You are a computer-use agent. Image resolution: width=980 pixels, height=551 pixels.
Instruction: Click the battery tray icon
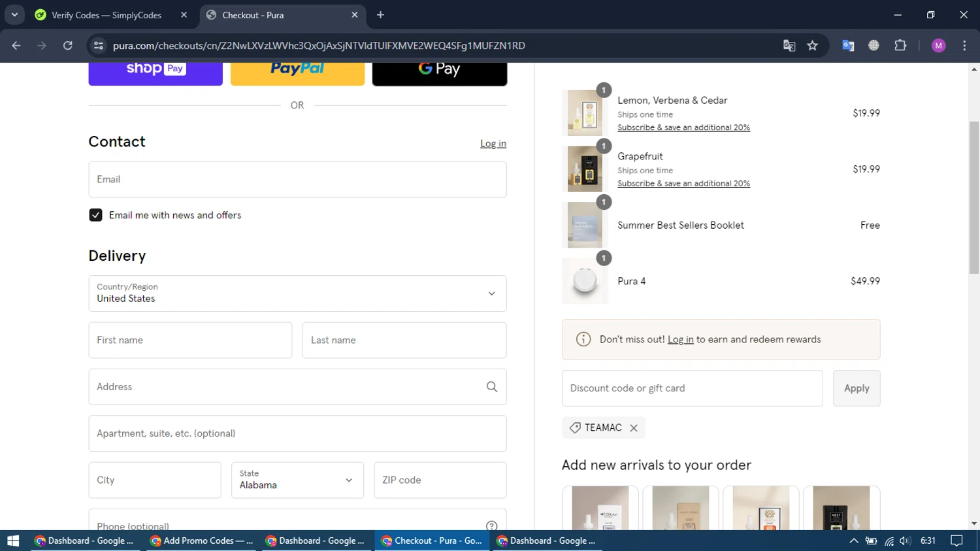[872, 541]
